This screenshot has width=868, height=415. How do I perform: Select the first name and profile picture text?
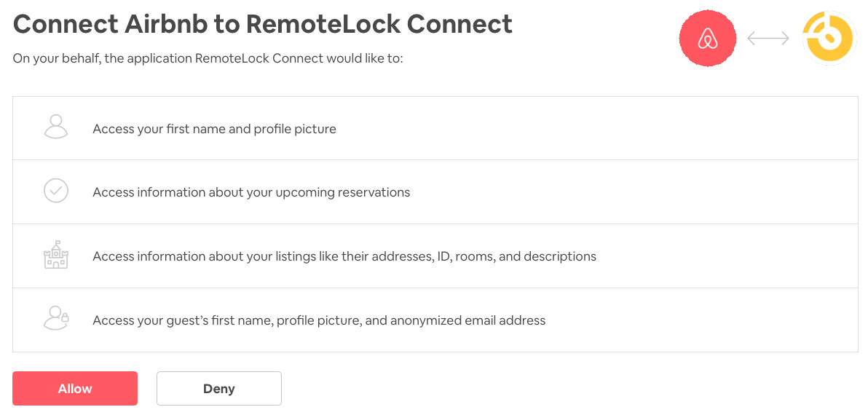click(214, 129)
